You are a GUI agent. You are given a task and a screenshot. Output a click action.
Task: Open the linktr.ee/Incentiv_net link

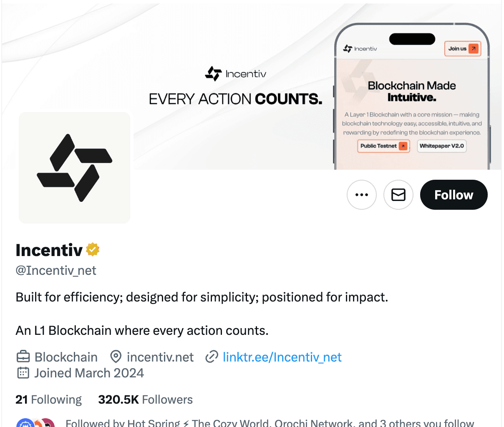coord(282,357)
